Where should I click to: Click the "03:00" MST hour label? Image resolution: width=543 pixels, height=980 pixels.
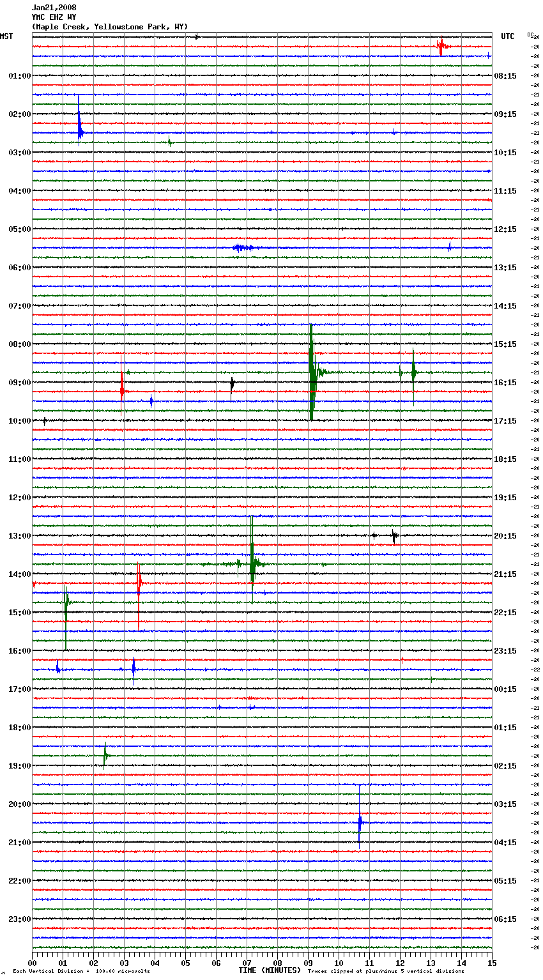click(x=20, y=153)
